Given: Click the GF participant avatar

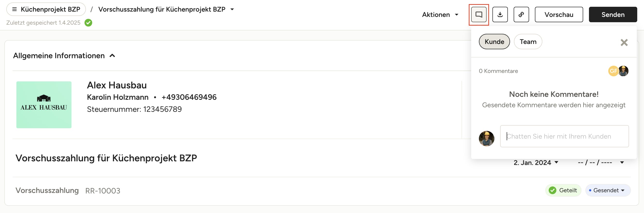Looking at the screenshot, I should (613, 71).
